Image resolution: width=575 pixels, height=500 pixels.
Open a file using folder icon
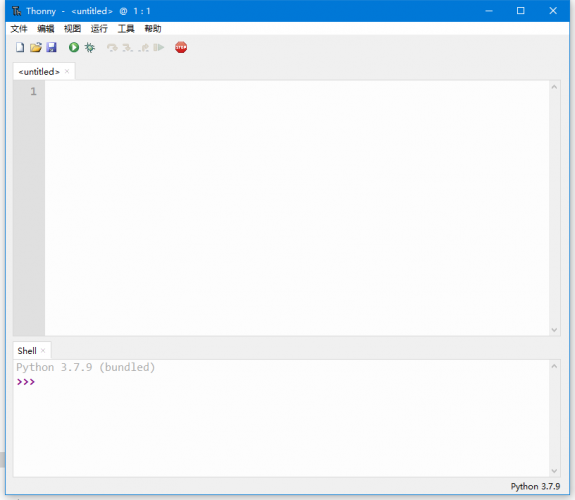(x=36, y=47)
